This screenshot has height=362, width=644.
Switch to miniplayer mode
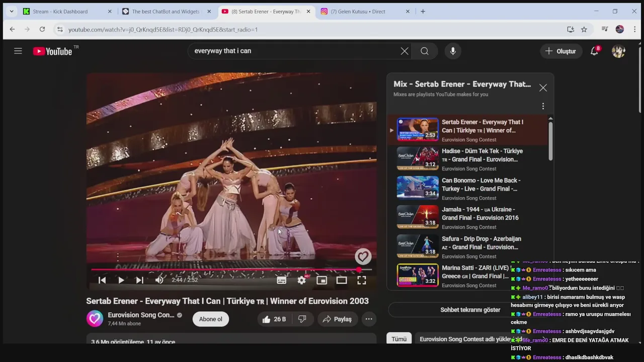321,280
